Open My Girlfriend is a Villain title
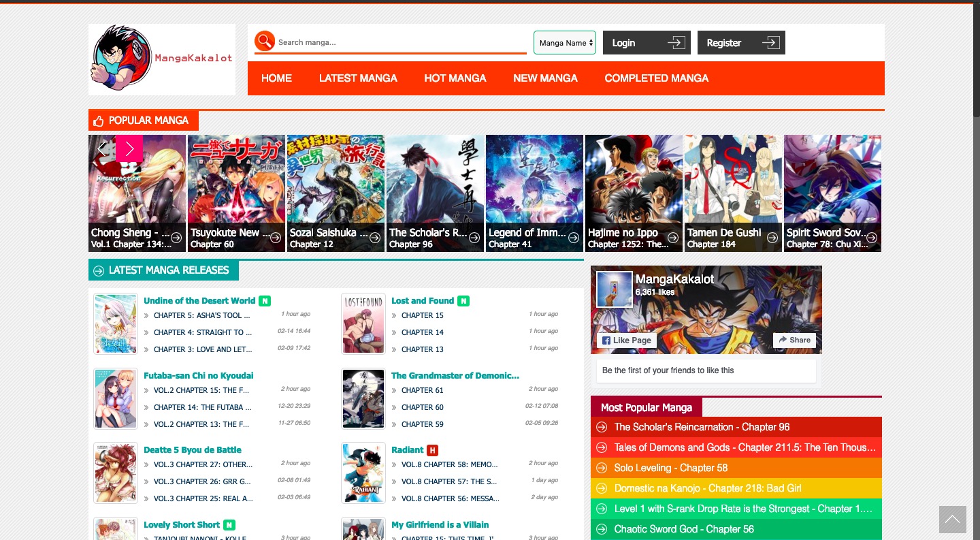Screen dimensions: 980x540 click(x=440, y=525)
